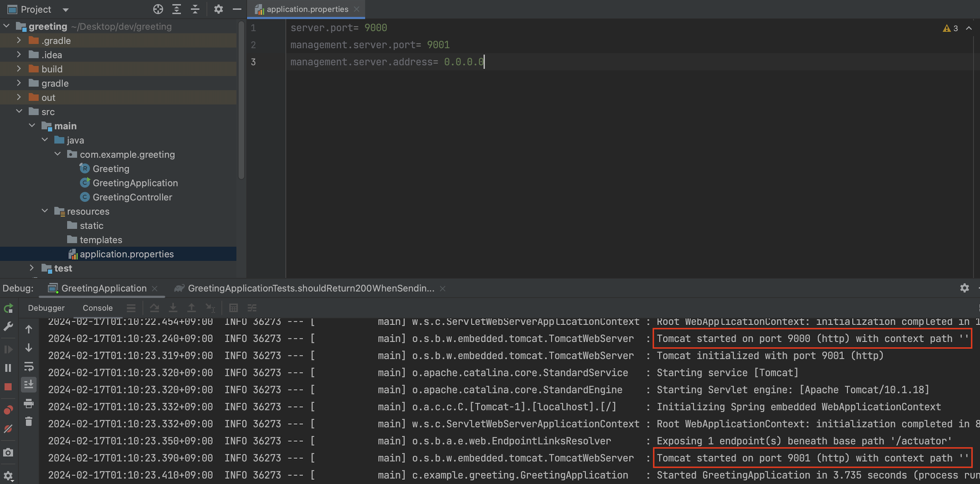Click the View Breakpoints icon
Image resolution: width=980 pixels, height=484 pixels.
click(8, 410)
